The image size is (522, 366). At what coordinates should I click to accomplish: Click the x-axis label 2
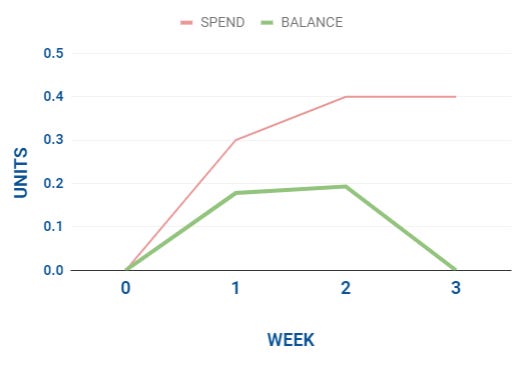point(346,288)
